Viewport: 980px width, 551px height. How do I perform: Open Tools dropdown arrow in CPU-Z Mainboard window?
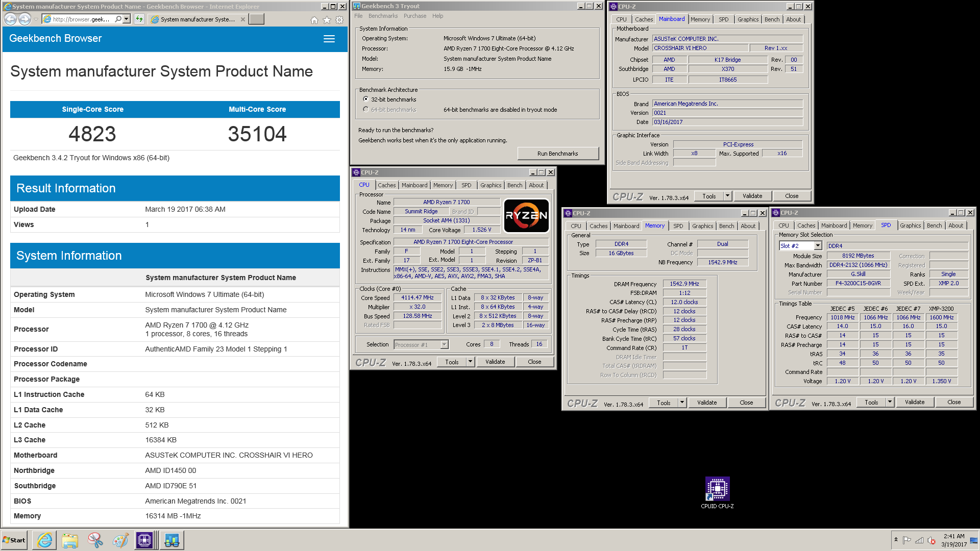(727, 196)
